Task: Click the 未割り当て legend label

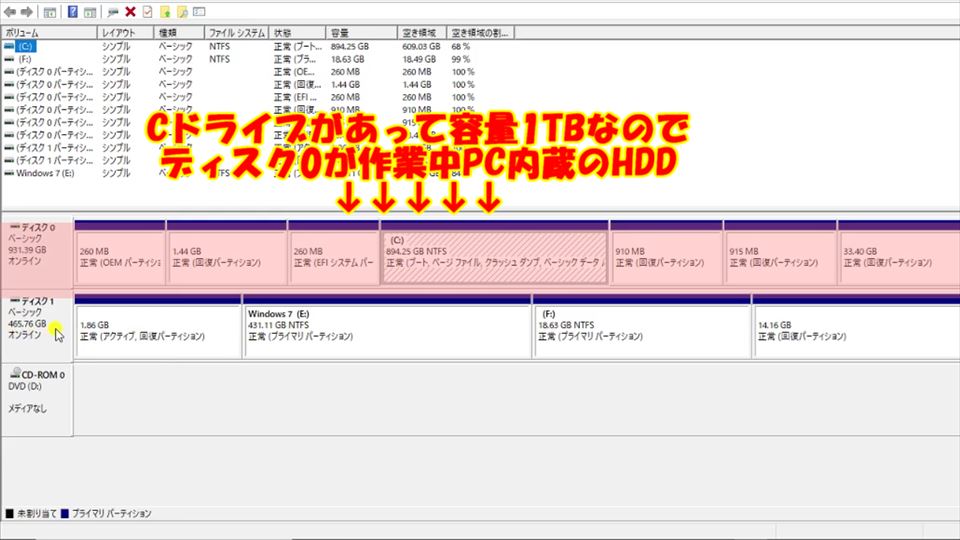Action: tap(37, 514)
